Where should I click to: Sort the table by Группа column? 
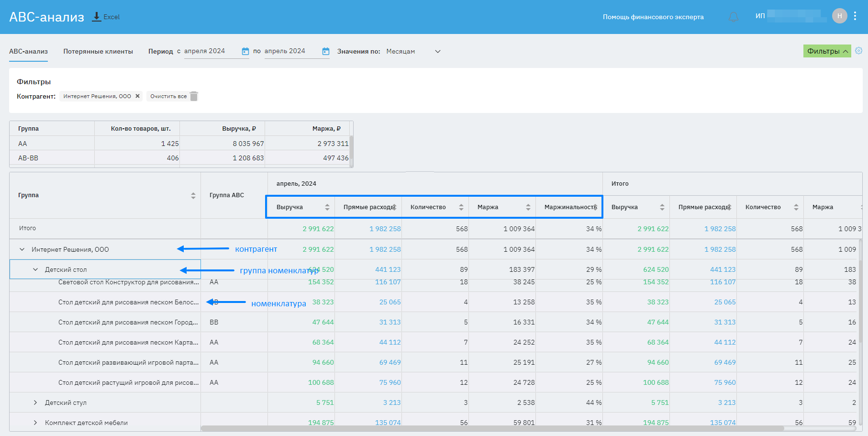point(193,195)
